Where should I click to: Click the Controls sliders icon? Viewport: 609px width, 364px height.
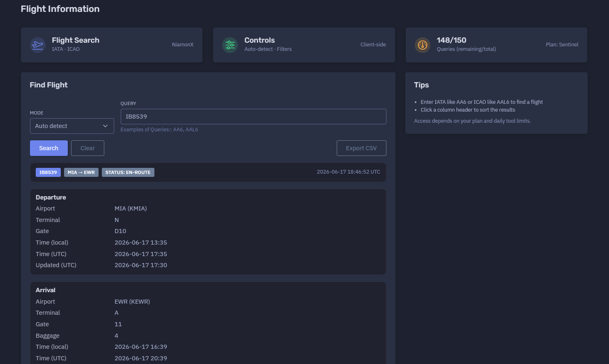(x=230, y=45)
